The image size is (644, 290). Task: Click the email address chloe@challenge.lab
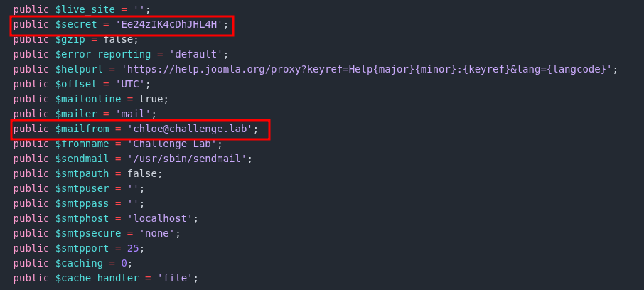(189, 129)
